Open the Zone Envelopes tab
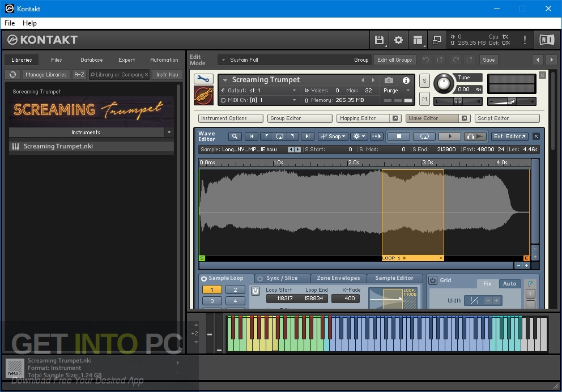This screenshot has height=392, width=562. click(x=338, y=278)
